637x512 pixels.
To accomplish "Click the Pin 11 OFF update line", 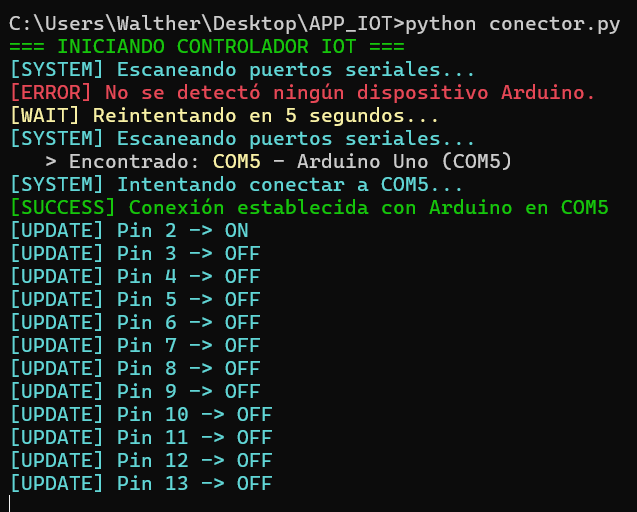I will (x=141, y=438).
